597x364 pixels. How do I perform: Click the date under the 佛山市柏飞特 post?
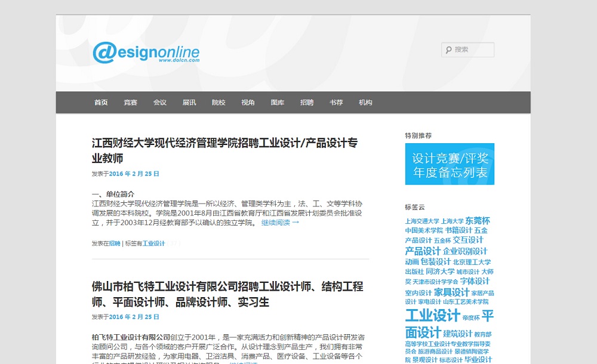coord(134,317)
